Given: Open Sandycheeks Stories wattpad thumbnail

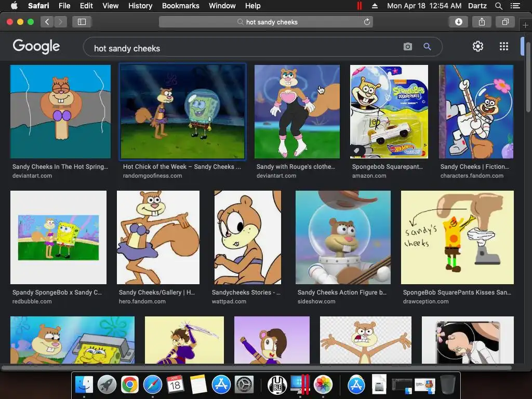Looking at the screenshot, I should [248, 237].
